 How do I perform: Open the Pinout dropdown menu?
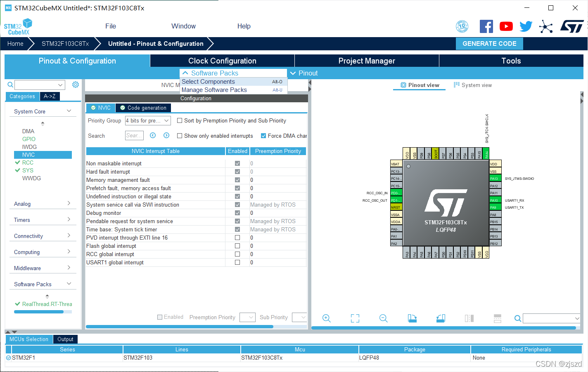[x=304, y=73]
